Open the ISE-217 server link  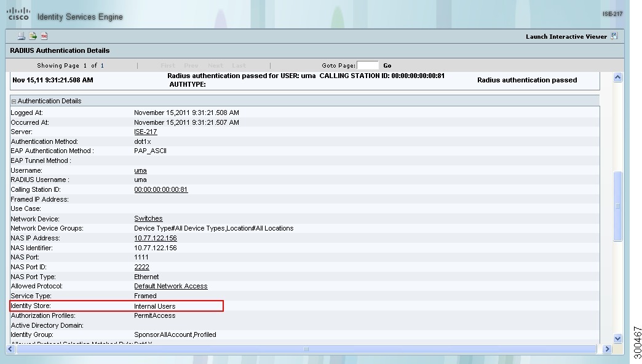click(x=145, y=132)
